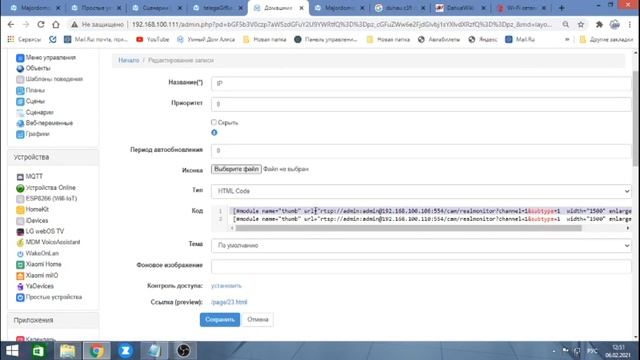Reload the page with browser refresh icon

41,24
